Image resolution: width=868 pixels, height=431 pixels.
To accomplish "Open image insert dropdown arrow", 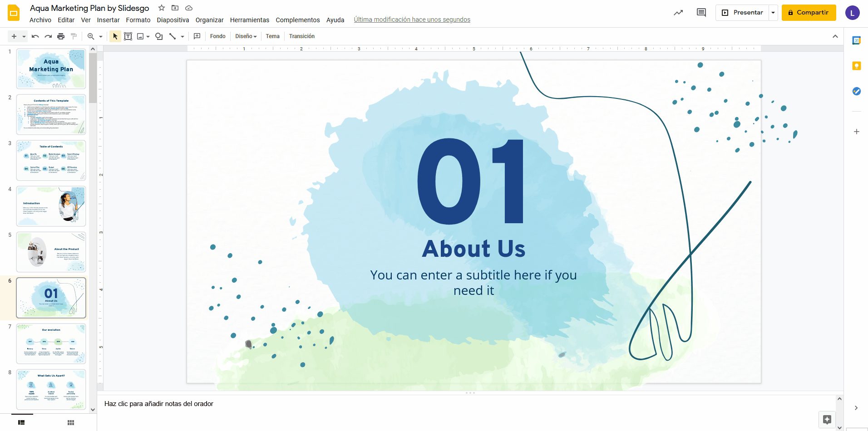I will (148, 36).
